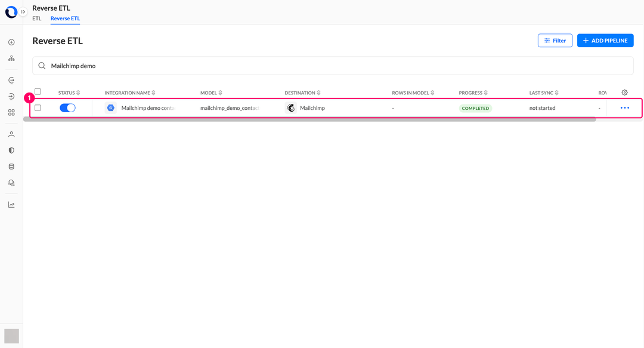
Task: Click the Mailchimp monkey logo icon
Action: (x=291, y=108)
